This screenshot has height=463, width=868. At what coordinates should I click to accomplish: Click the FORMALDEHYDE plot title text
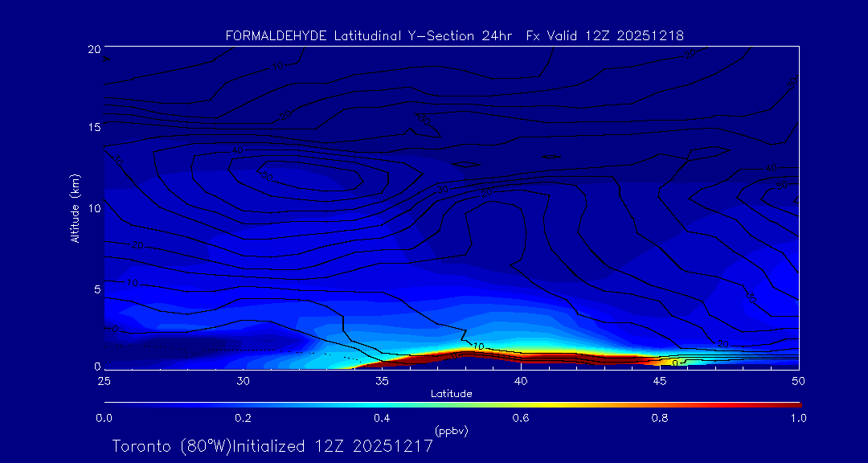tap(454, 35)
